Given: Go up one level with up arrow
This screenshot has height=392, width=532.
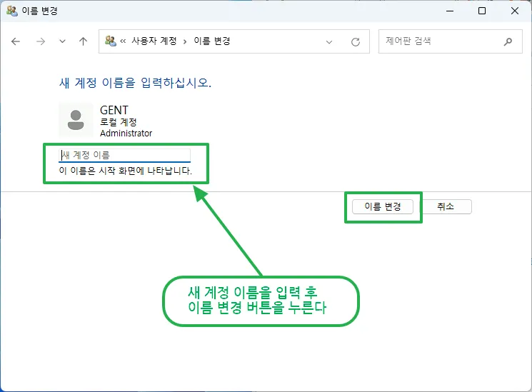Looking at the screenshot, I should pos(83,41).
